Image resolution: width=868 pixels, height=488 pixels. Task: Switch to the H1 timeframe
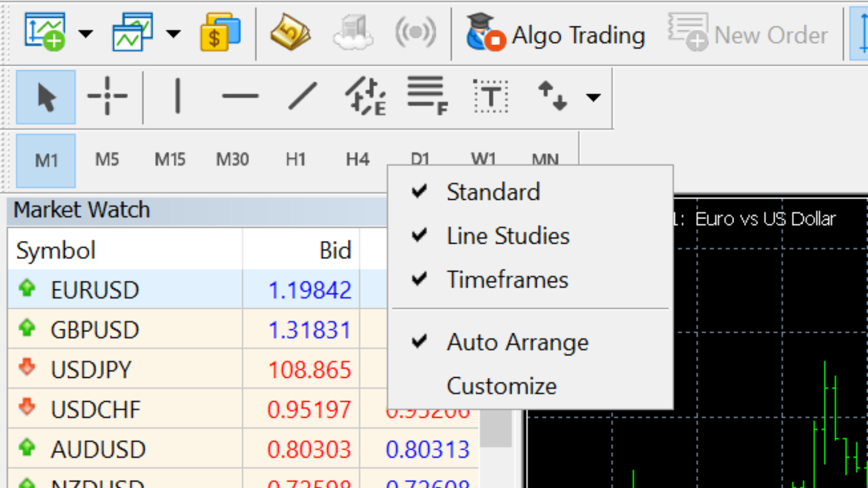(296, 160)
